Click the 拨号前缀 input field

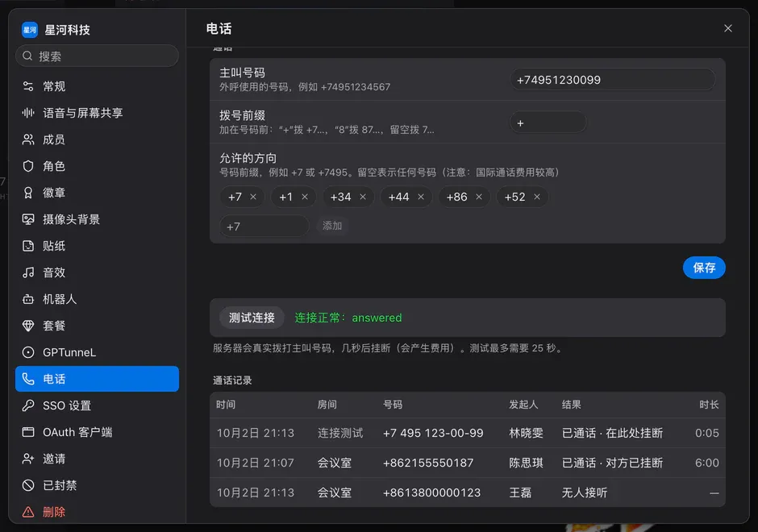(x=548, y=123)
